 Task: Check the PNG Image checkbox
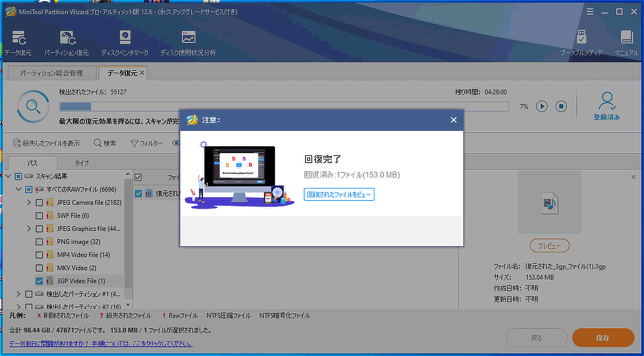pos(39,242)
